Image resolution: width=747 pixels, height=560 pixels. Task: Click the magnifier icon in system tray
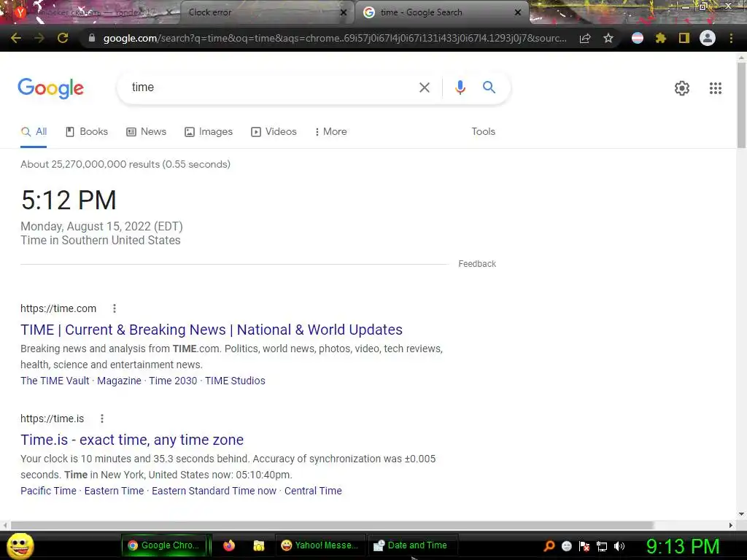point(549,546)
